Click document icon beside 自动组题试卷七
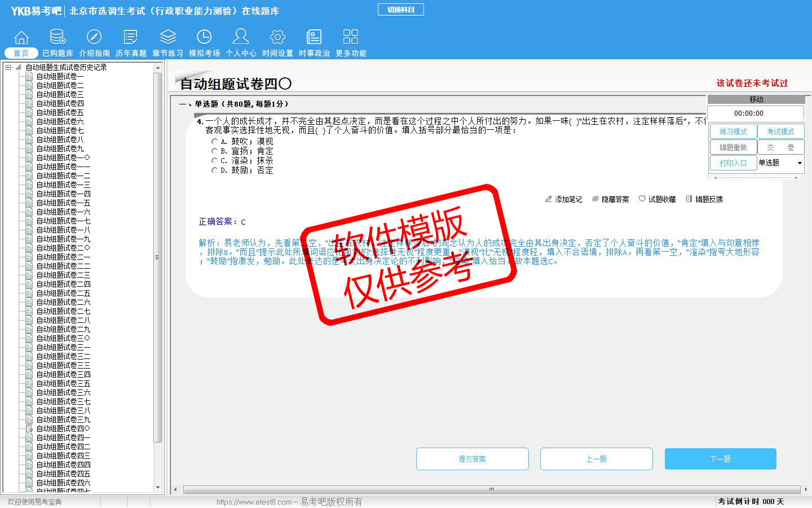Viewport: 812px width, 508px height. point(29,130)
